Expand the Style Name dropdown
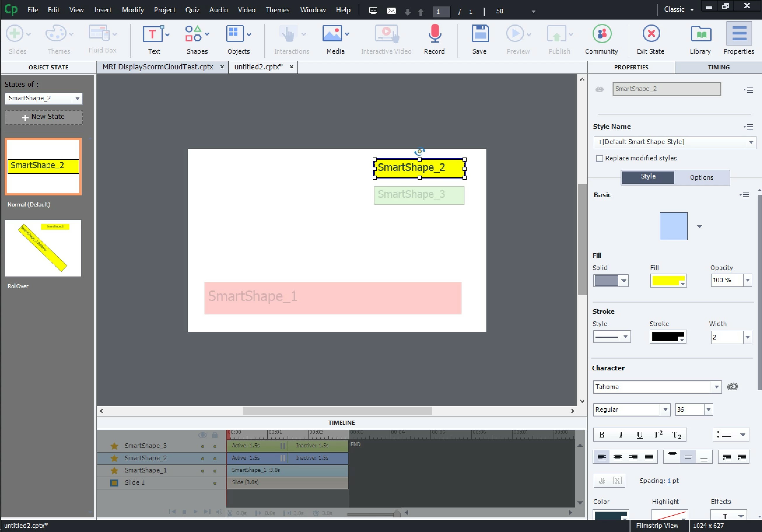The image size is (762, 532). [x=751, y=142]
